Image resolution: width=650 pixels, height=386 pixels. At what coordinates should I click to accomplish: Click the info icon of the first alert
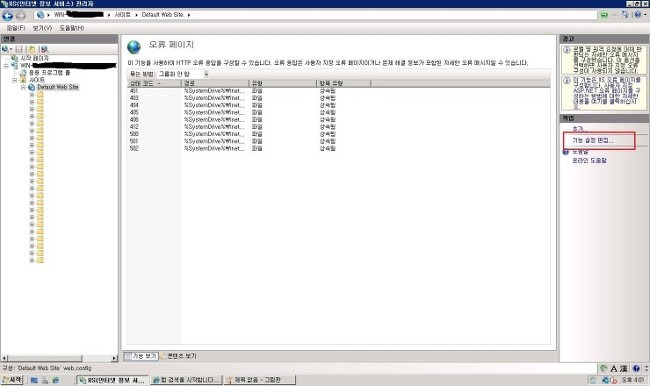(x=567, y=50)
